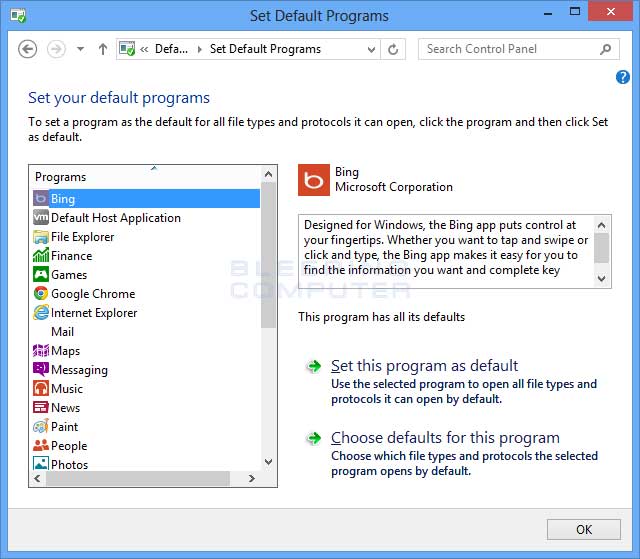This screenshot has width=640, height=559.
Task: Click programs list scroll right arrow
Action: pyautogui.click(x=251, y=478)
